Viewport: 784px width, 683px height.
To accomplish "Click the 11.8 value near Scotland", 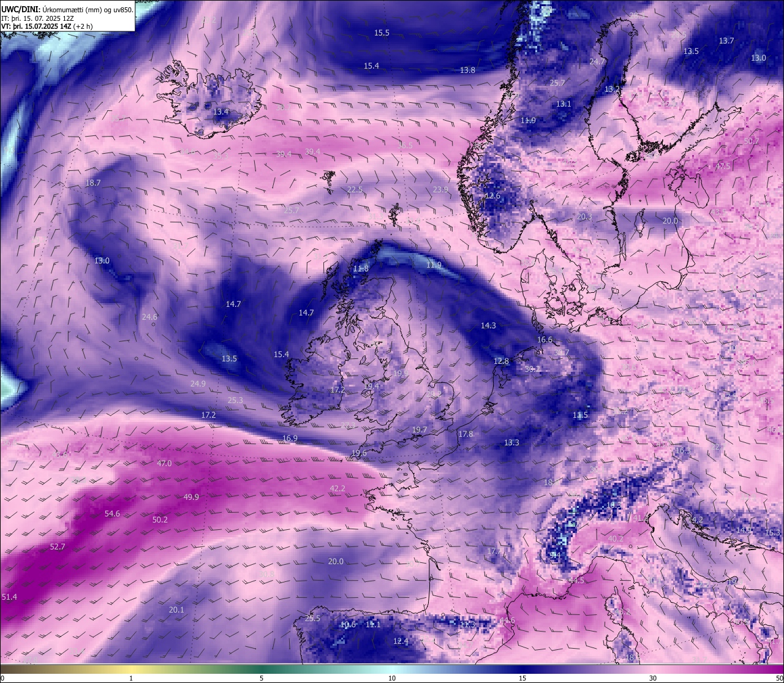I will pyautogui.click(x=361, y=269).
